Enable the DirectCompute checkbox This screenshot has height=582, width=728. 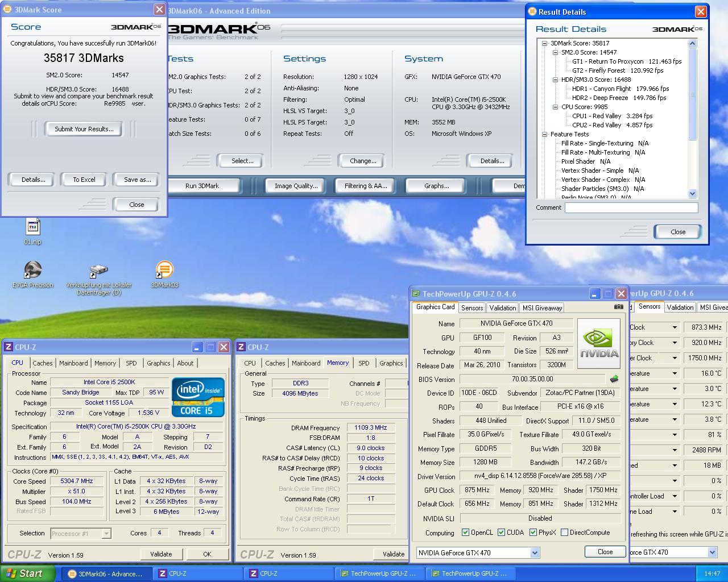pos(564,533)
